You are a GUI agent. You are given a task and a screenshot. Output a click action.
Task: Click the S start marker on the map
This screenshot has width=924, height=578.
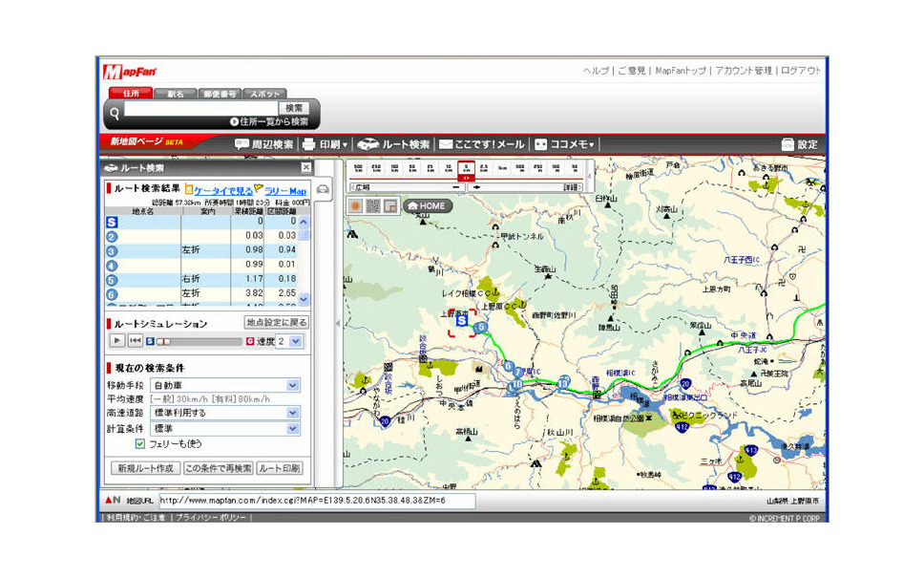pyautogui.click(x=462, y=320)
